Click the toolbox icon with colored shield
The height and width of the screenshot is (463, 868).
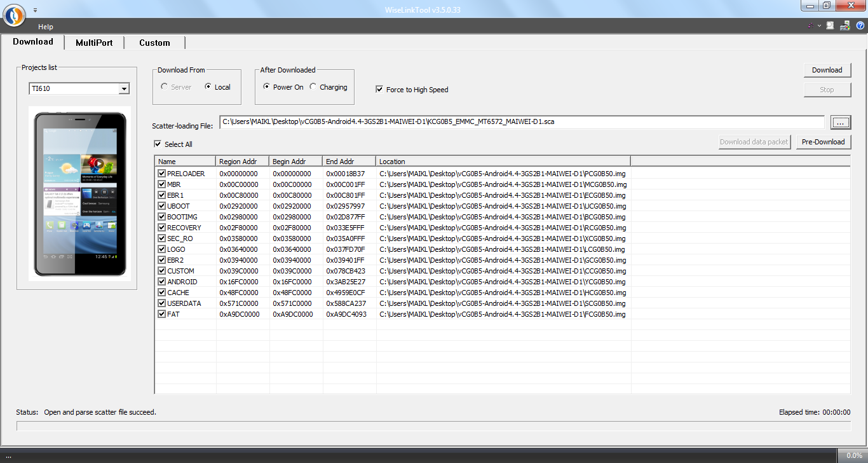click(845, 26)
